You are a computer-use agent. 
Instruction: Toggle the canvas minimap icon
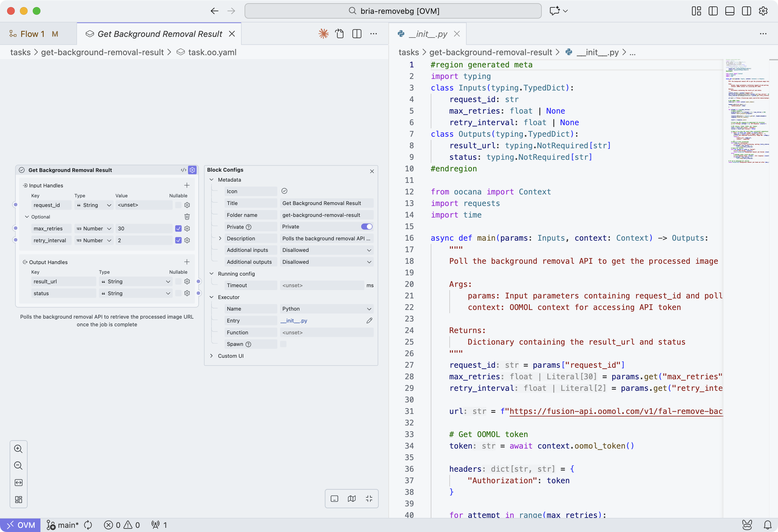(x=351, y=499)
